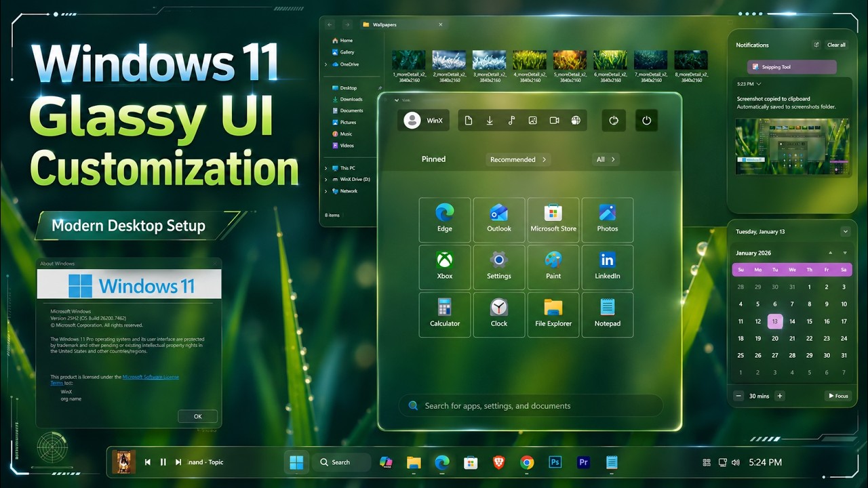Viewport: 868px width, 488px height.
Task: Open Videos camera icon in Start header
Action: coord(554,121)
